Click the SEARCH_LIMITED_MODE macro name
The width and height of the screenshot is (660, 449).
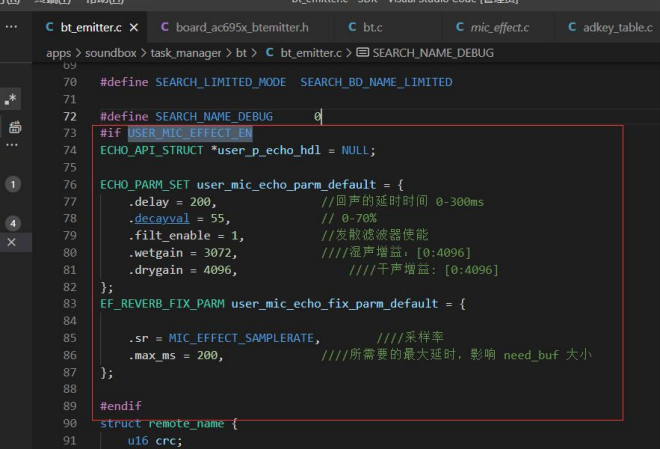coord(221,82)
